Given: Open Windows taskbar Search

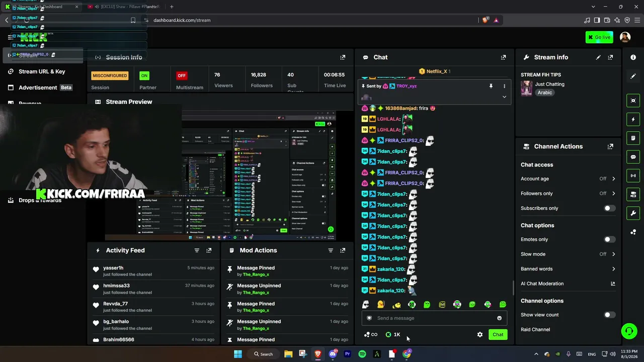Looking at the screenshot, I should (x=263, y=354).
